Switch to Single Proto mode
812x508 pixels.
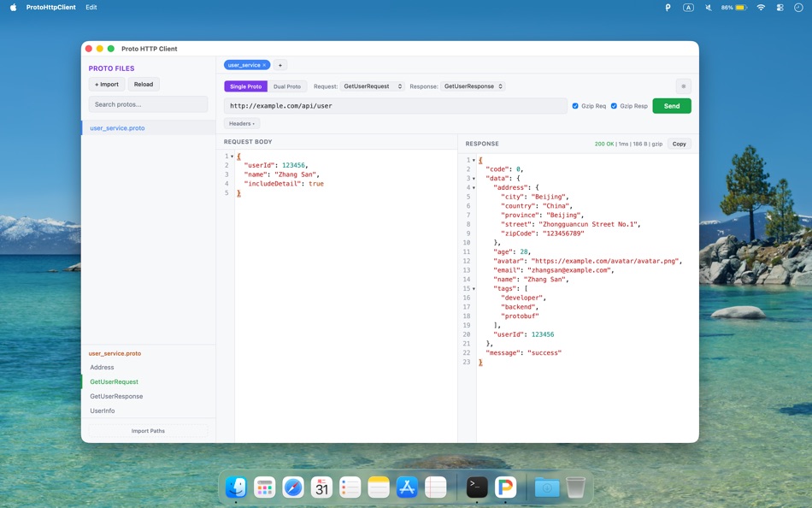(246, 86)
